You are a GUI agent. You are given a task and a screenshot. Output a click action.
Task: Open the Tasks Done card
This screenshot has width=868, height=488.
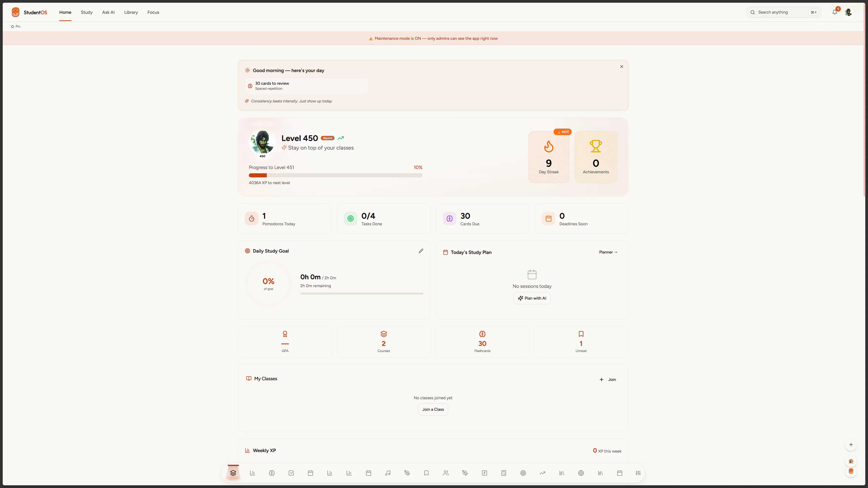pos(383,218)
